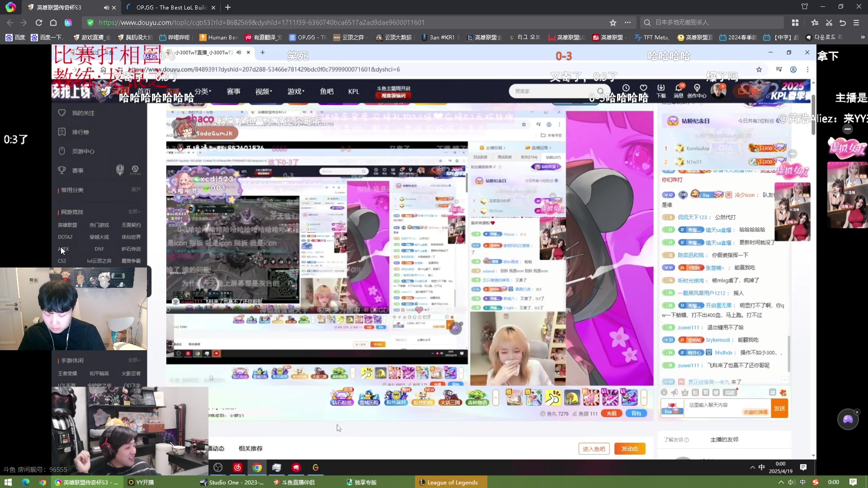Open Studio One from the taskbar
The height and width of the screenshot is (488, 868).
point(233,482)
